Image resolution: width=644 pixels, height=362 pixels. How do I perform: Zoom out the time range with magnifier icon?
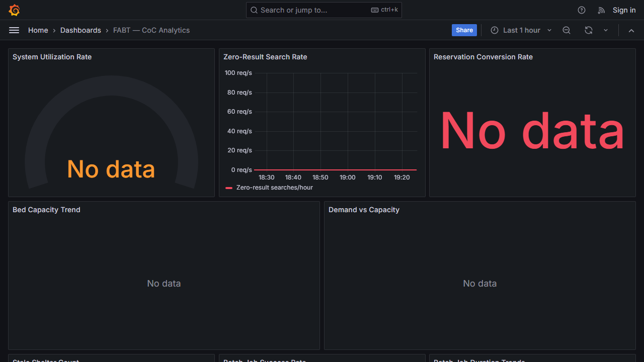click(567, 30)
